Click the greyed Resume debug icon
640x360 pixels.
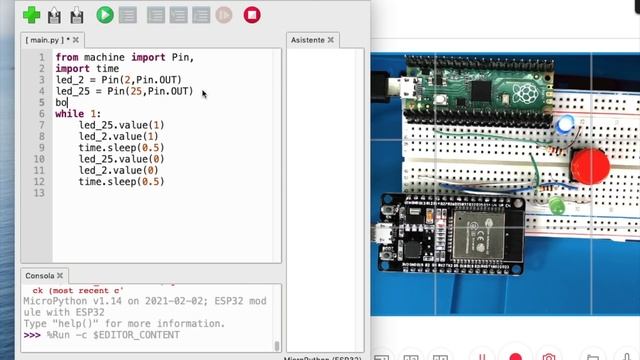pyautogui.click(x=224, y=15)
